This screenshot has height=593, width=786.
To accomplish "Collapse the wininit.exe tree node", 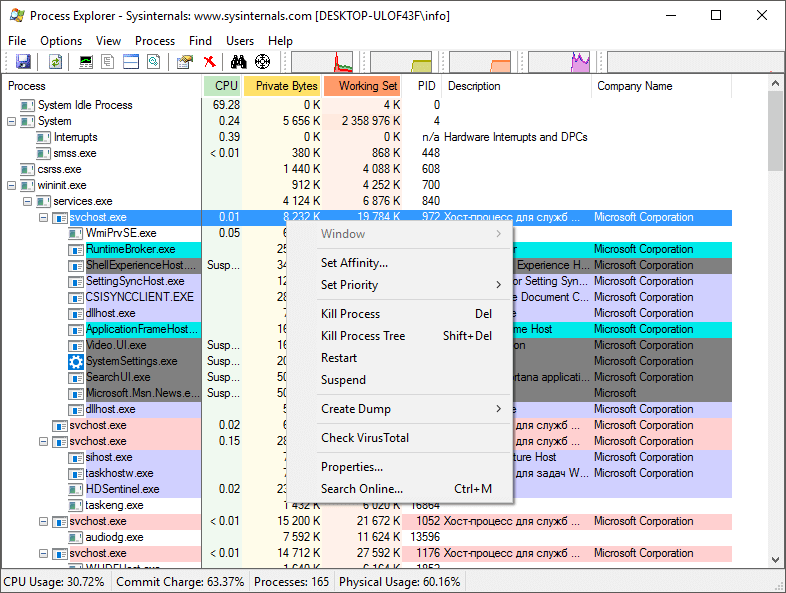I will (12, 185).
